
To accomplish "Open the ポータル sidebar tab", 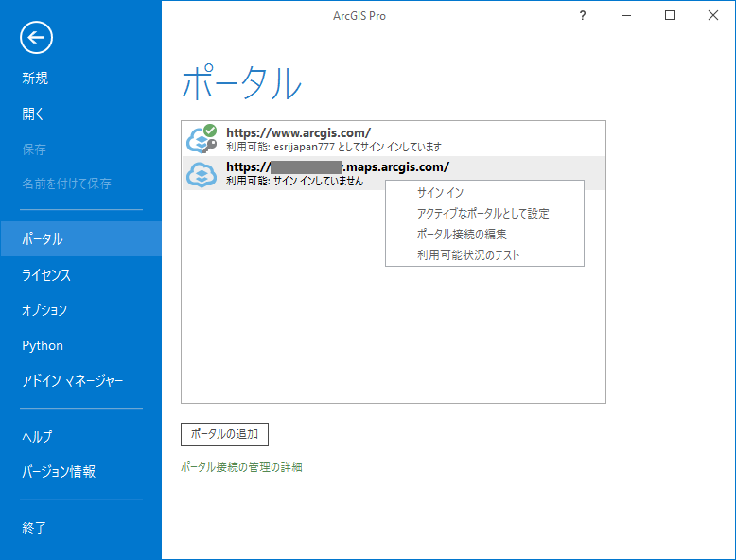I will coord(80,239).
